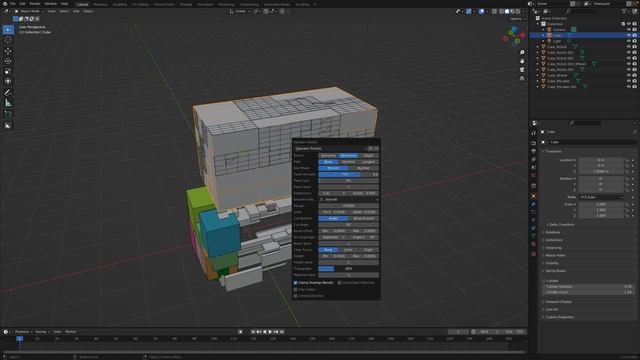The height and width of the screenshot is (360, 640).
Task: Select the Annotate tool
Action: 8,92
